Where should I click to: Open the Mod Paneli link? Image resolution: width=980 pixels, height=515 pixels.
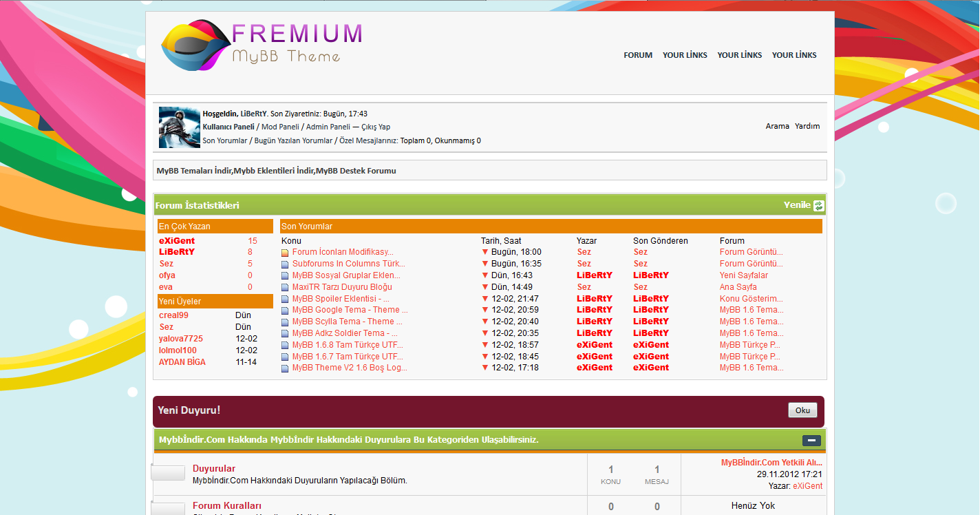[x=279, y=127]
